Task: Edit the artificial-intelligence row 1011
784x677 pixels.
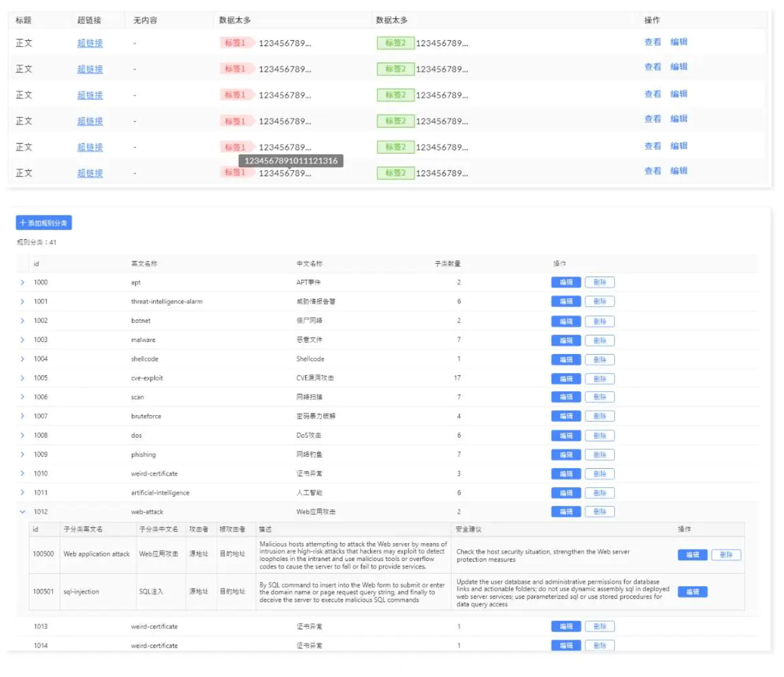Action: [566, 493]
